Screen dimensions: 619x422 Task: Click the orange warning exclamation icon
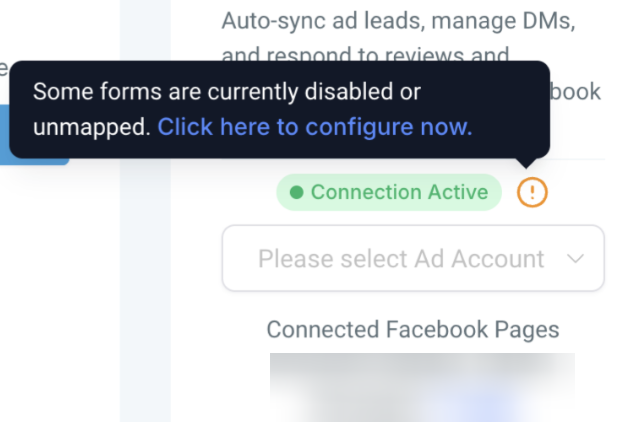(x=532, y=192)
